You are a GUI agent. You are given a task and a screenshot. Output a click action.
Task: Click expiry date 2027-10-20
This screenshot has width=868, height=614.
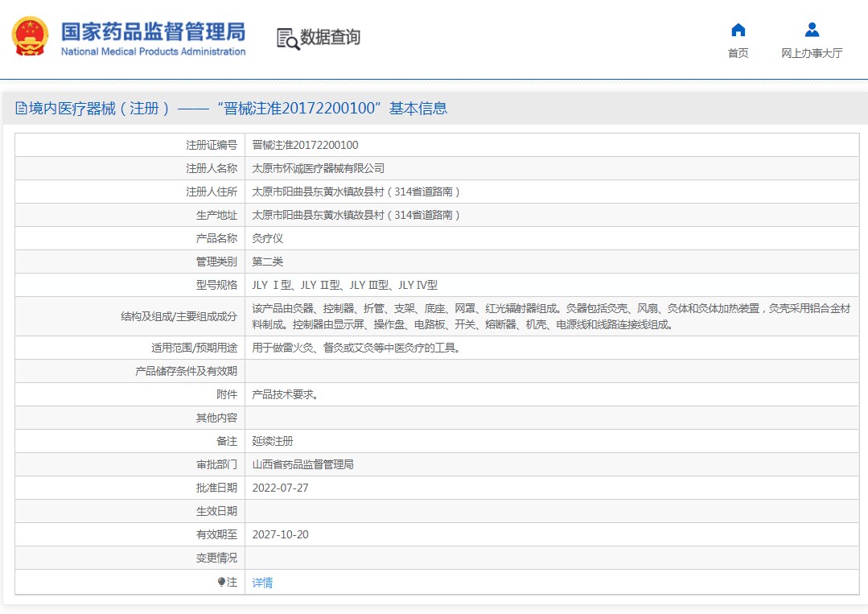tap(280, 534)
